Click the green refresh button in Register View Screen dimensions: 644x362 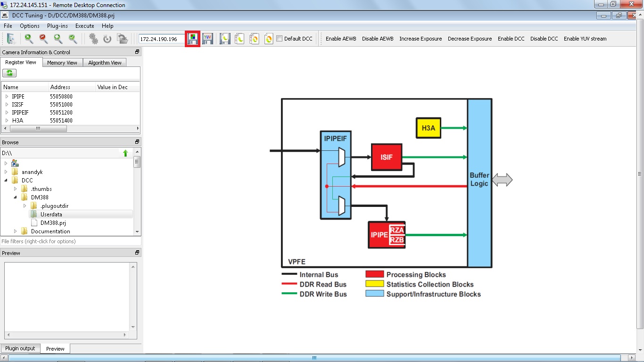click(x=9, y=73)
